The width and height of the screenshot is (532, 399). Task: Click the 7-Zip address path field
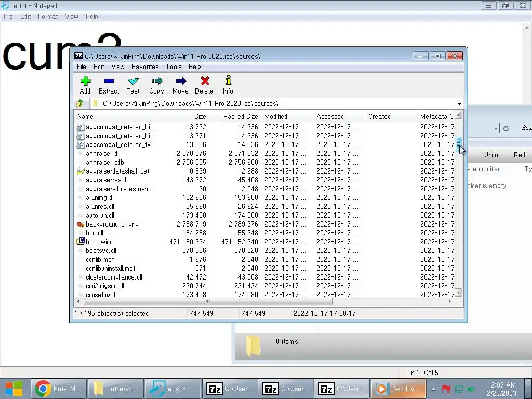tap(273, 103)
